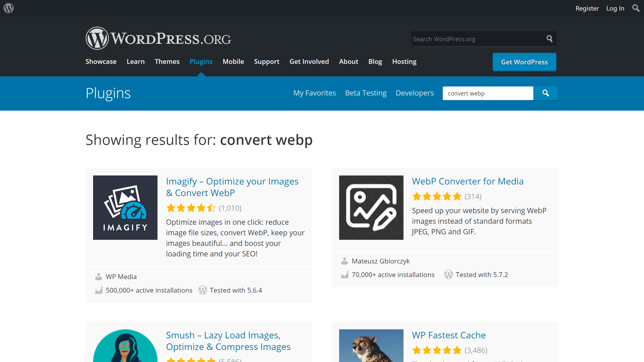Open the Get Involved menu item

coord(309,62)
